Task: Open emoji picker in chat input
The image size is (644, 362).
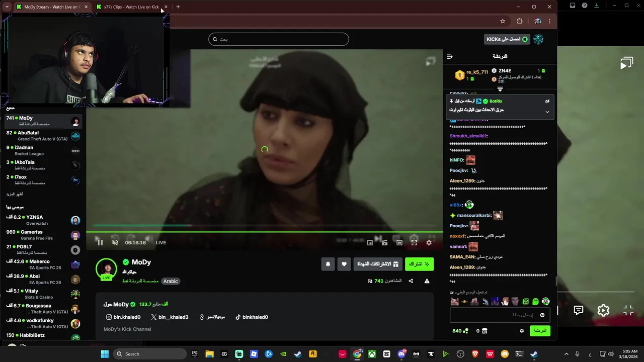Action: pos(542,315)
